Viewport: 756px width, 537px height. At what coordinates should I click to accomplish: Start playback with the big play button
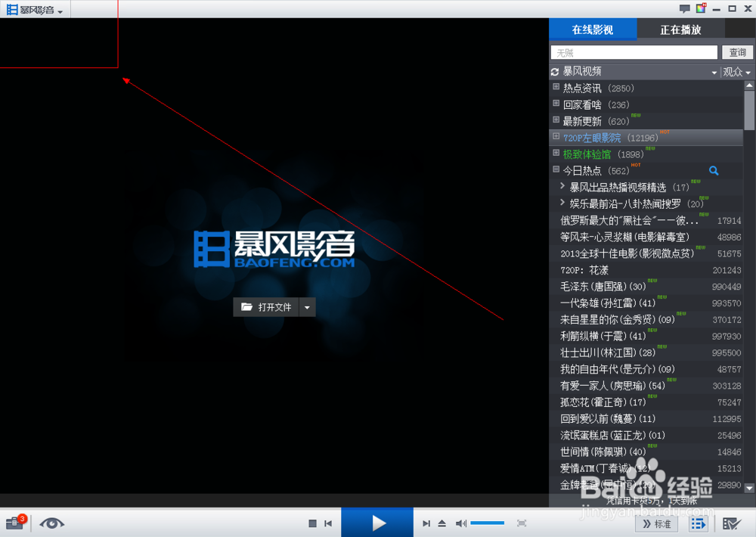pos(377,523)
